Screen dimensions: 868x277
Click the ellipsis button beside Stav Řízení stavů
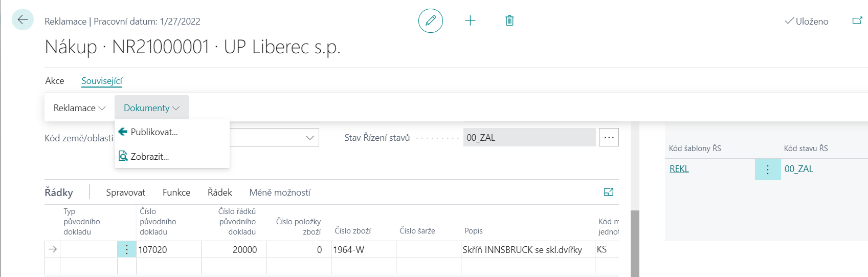point(609,137)
